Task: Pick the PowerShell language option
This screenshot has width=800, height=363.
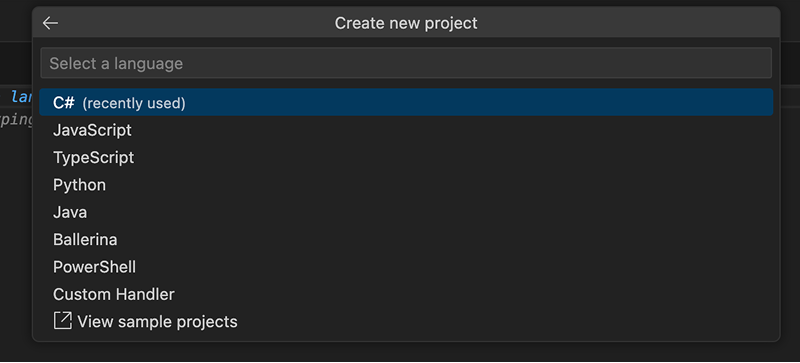Action: coord(406,267)
